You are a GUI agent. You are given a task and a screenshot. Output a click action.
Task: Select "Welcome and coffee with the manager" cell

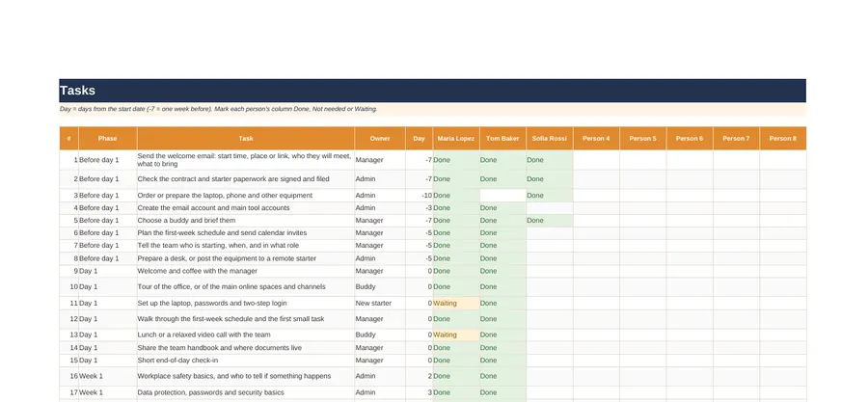246,271
